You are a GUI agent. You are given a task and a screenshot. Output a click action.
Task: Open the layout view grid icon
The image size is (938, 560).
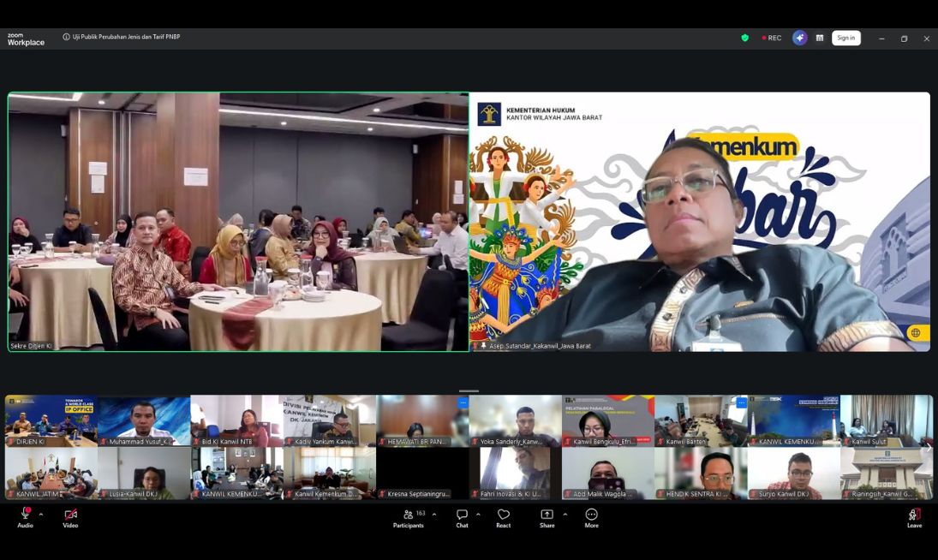[x=820, y=38]
